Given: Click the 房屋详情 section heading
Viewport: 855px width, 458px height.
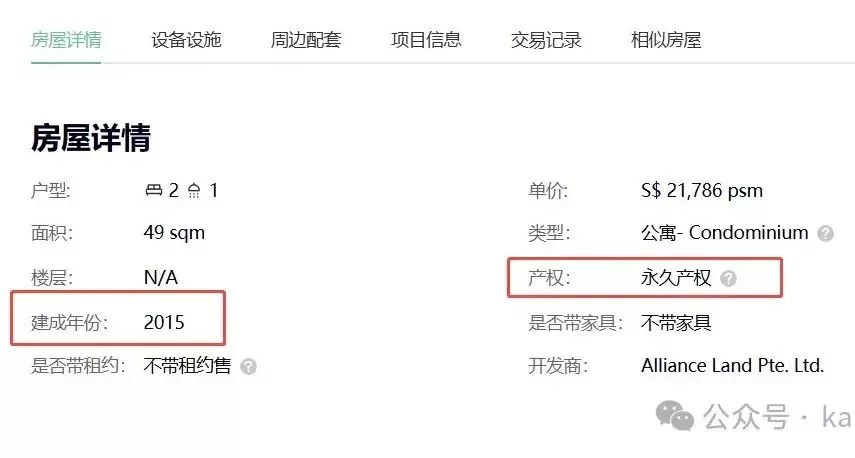Looking at the screenshot, I should 91,137.
